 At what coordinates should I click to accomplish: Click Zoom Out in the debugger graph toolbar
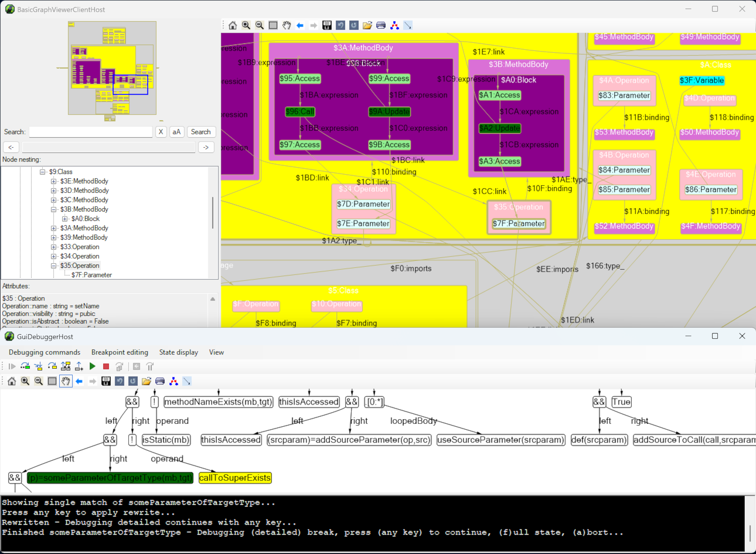coord(39,381)
